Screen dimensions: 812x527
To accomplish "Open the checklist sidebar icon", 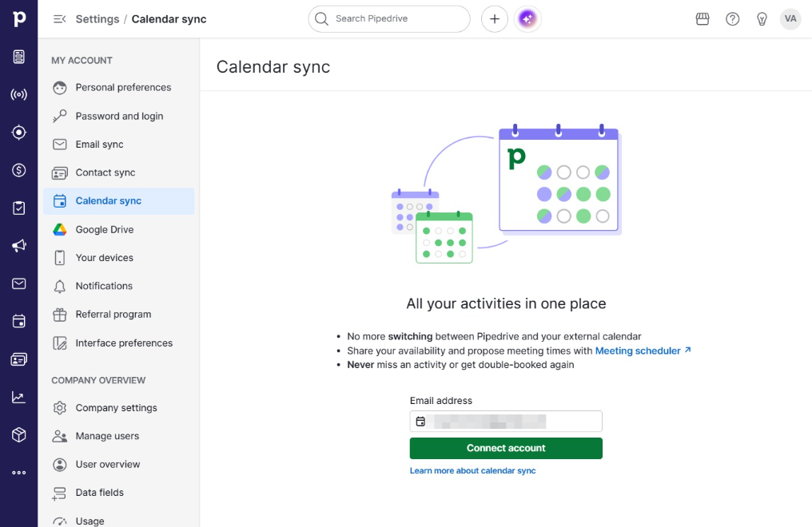I will pyautogui.click(x=19, y=208).
